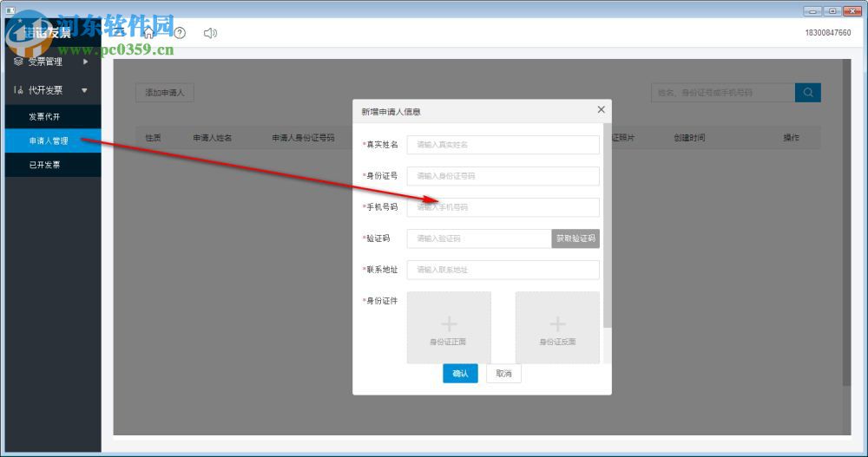Click the 申请人身份证号码 column header
868x457 pixels.
(303, 138)
